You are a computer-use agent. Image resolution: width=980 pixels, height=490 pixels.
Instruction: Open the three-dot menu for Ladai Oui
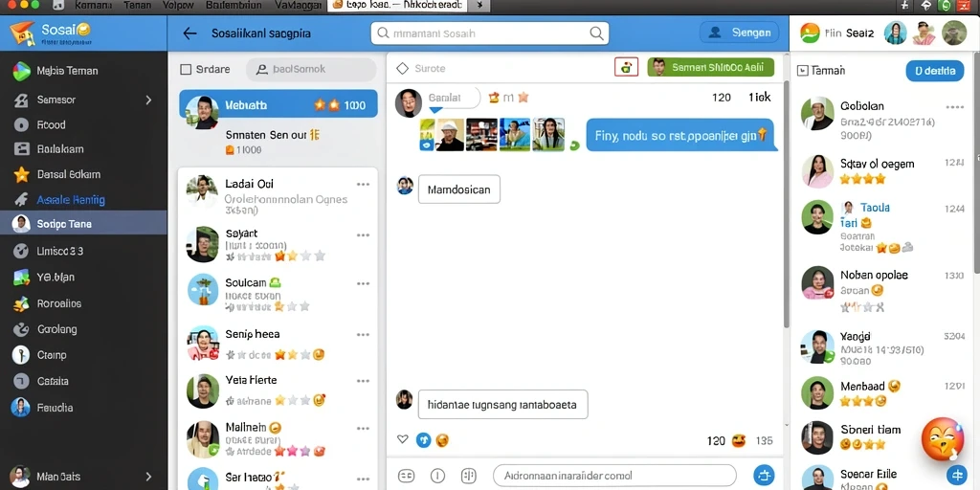coord(363,185)
